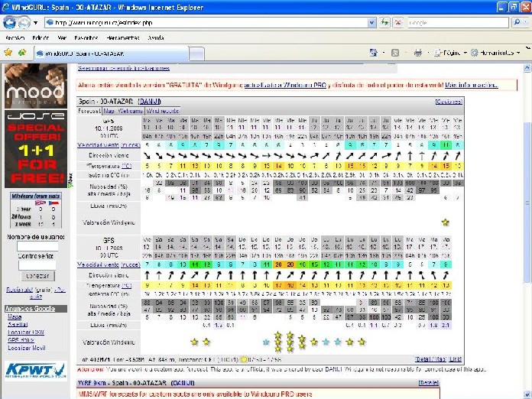The image size is (532, 399).
Task: Click the 'Velocidad viento' link in first table
Action: coord(98,144)
